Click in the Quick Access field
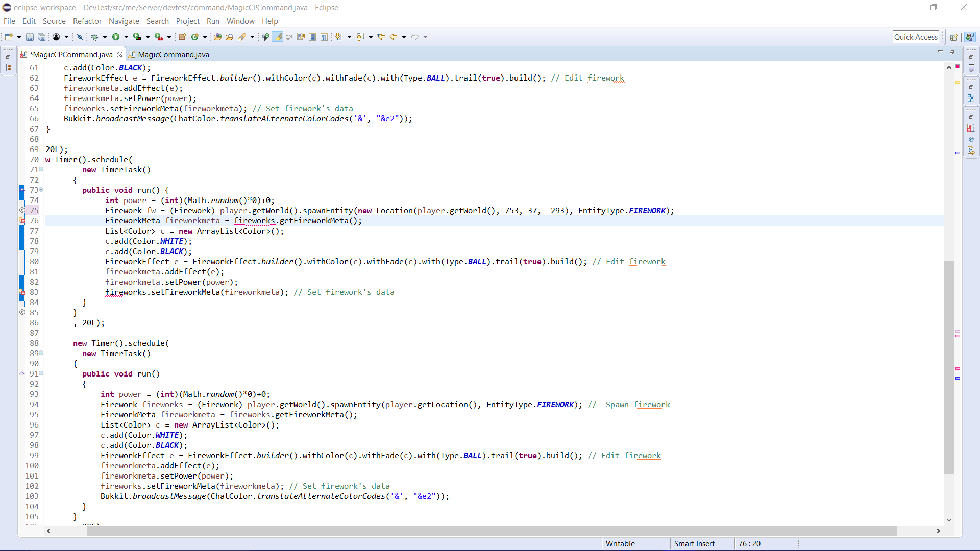980x551 pixels. click(916, 37)
